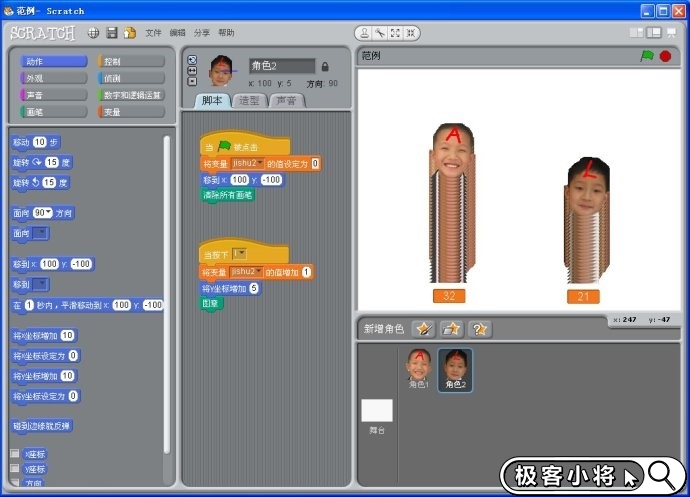690x497 pixels.
Task: Open the 面向 90 direction dropdown
Action: point(47,213)
